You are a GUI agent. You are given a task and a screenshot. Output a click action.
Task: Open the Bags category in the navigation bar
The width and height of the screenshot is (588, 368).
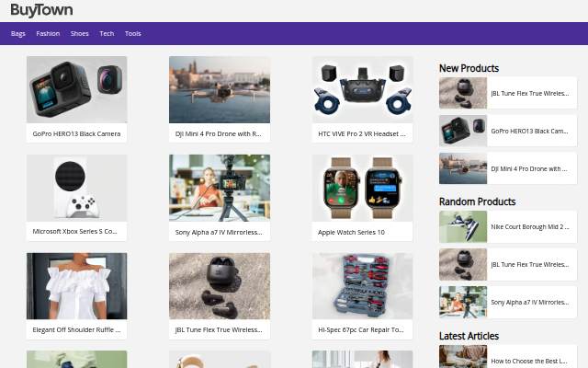tap(18, 33)
